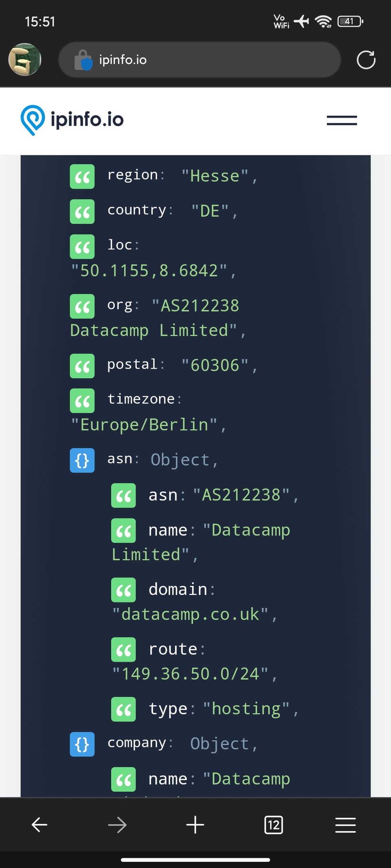Tap the string icon beside type
The image size is (391, 868).
pos(123,709)
